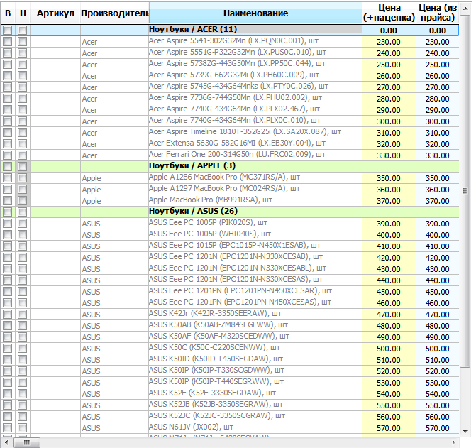Click the price-list value 570.00
The width and height of the screenshot is (476, 448).
tap(438, 428)
